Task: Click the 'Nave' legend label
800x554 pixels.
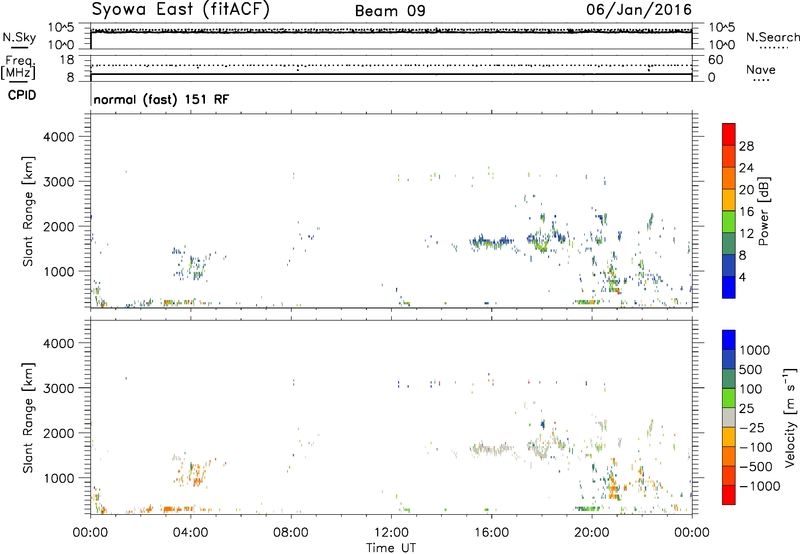Action: point(760,69)
